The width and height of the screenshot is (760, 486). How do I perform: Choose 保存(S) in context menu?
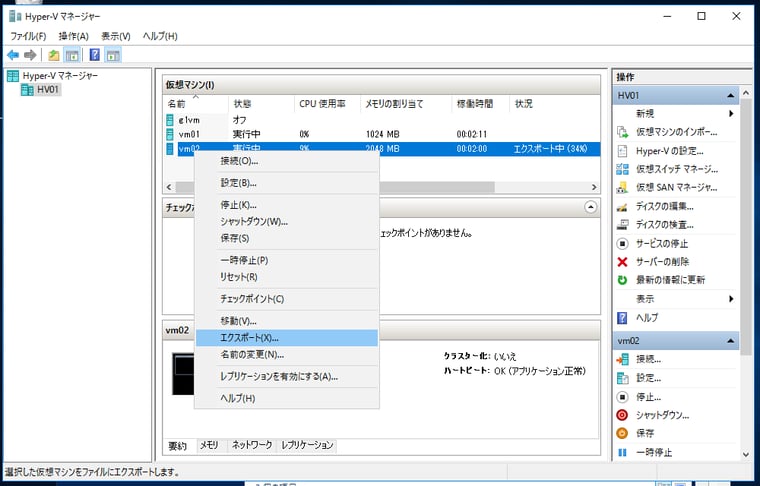tap(287, 238)
